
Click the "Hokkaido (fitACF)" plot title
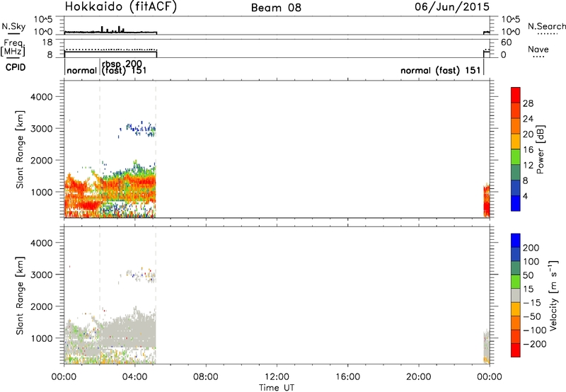click(x=121, y=6)
